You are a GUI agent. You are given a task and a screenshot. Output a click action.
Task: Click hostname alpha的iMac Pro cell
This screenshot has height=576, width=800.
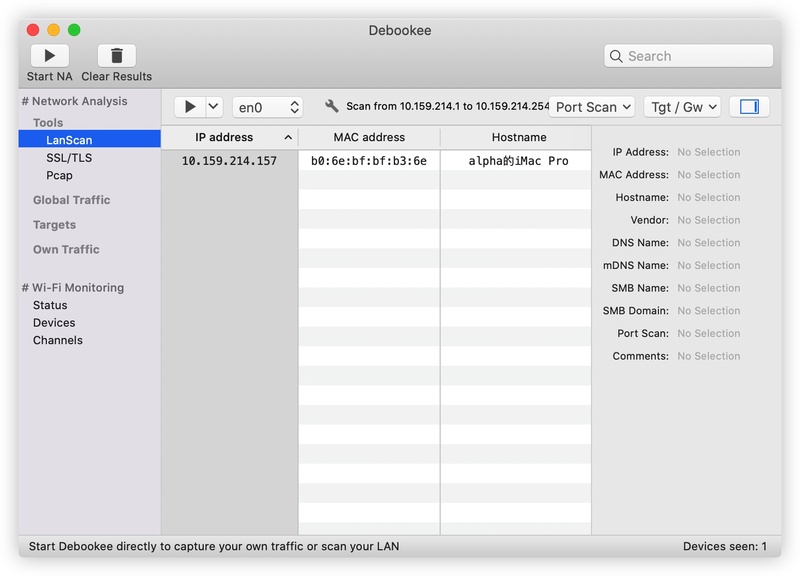pos(518,161)
